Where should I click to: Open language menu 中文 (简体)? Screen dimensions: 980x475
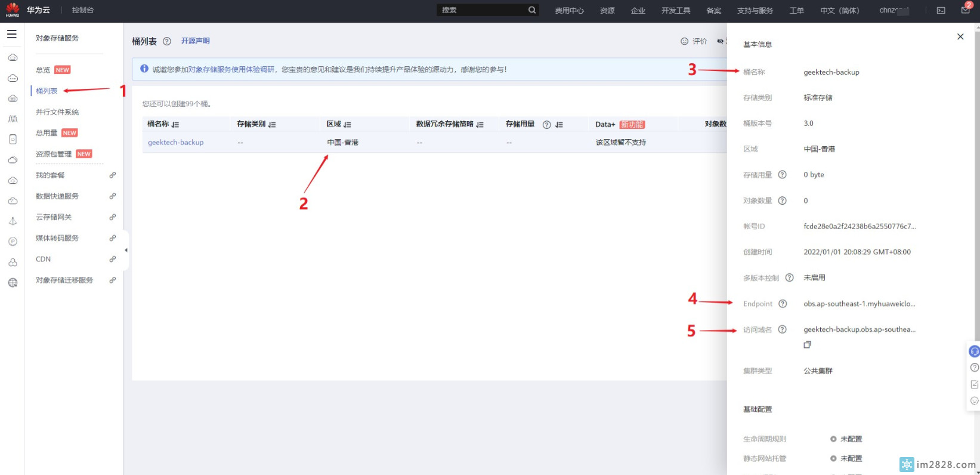point(839,10)
